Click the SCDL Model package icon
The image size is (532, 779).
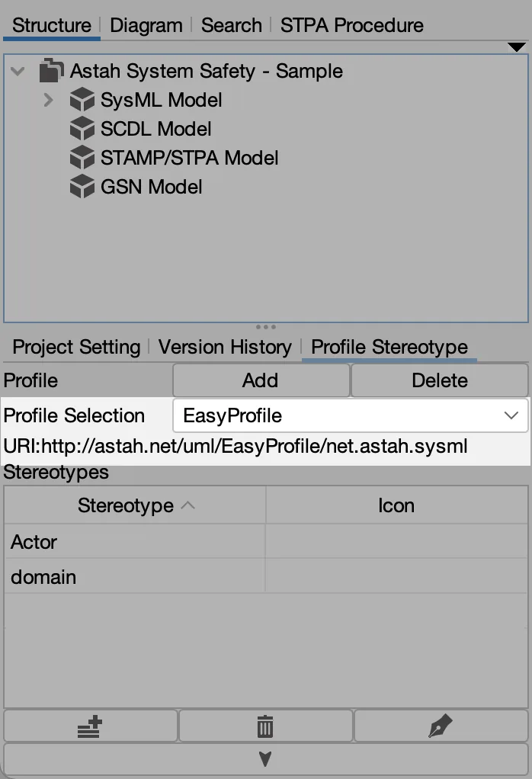[82, 128]
